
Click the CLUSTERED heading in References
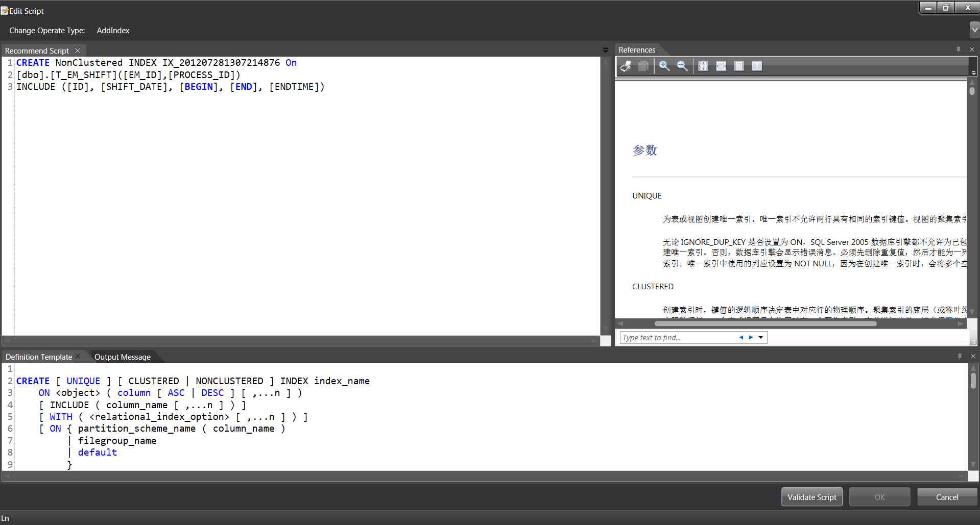click(x=653, y=287)
